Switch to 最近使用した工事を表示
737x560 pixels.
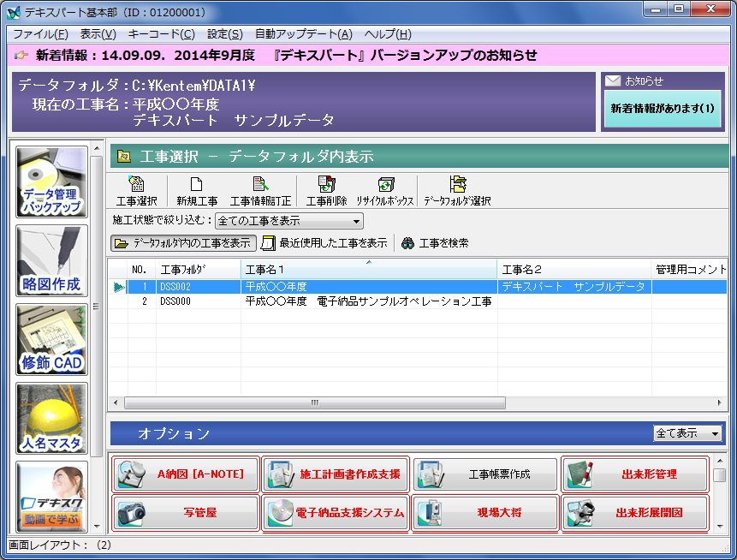pyautogui.click(x=324, y=243)
